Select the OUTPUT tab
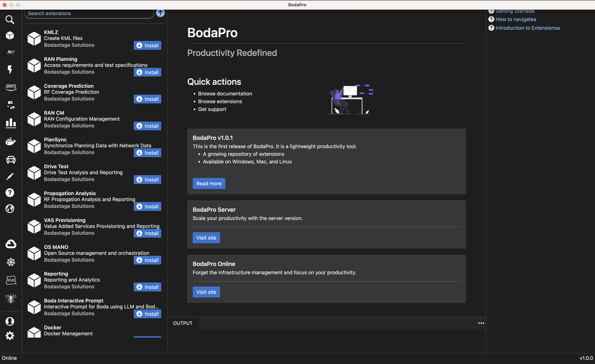 coord(183,323)
